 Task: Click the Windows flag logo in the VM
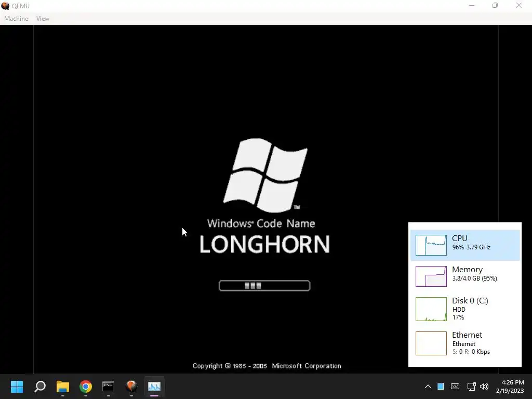pos(265,175)
